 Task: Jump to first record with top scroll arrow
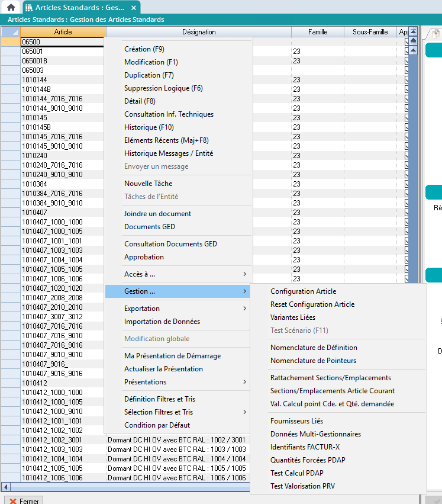[x=414, y=31]
